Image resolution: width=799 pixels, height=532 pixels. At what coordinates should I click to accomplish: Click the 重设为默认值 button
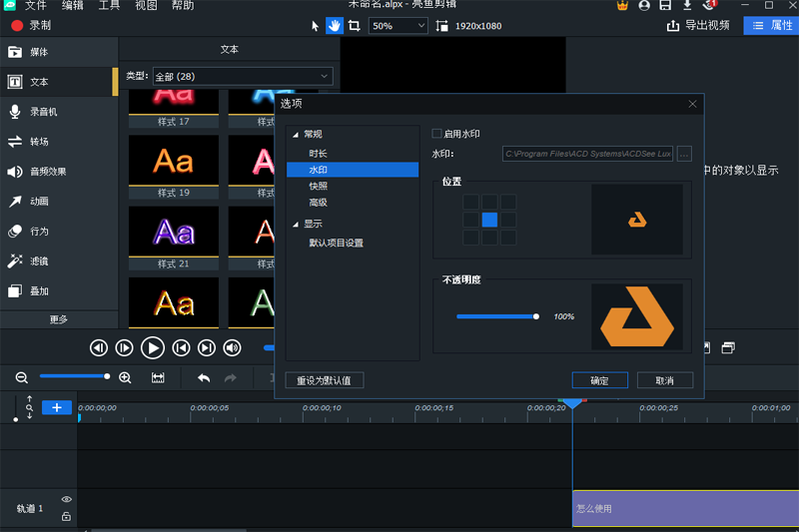[324, 380]
